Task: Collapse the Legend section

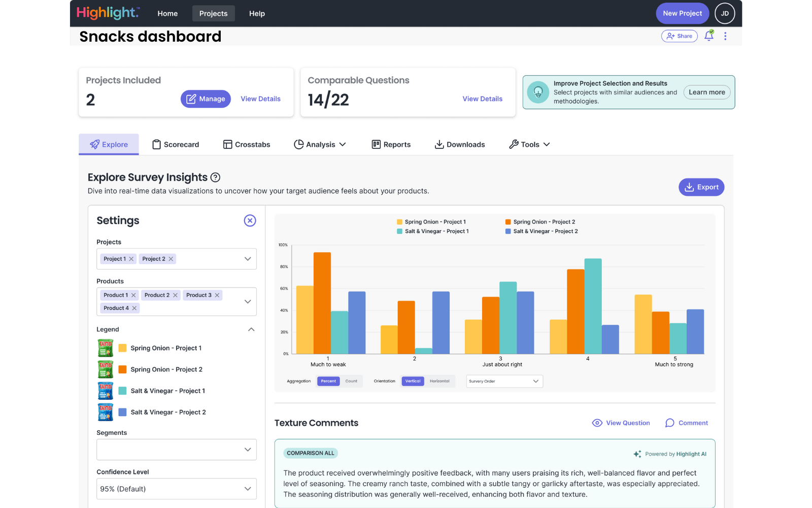Action: 251,329
